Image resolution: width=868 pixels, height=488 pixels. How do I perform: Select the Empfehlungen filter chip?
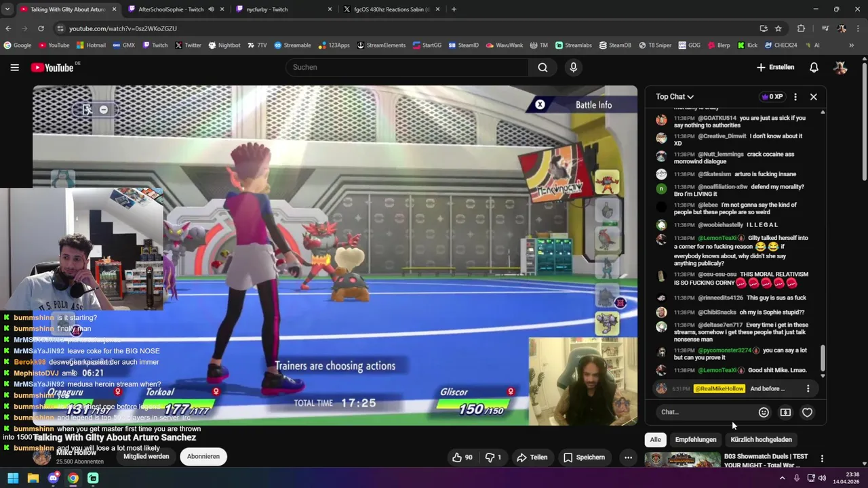tap(696, 439)
